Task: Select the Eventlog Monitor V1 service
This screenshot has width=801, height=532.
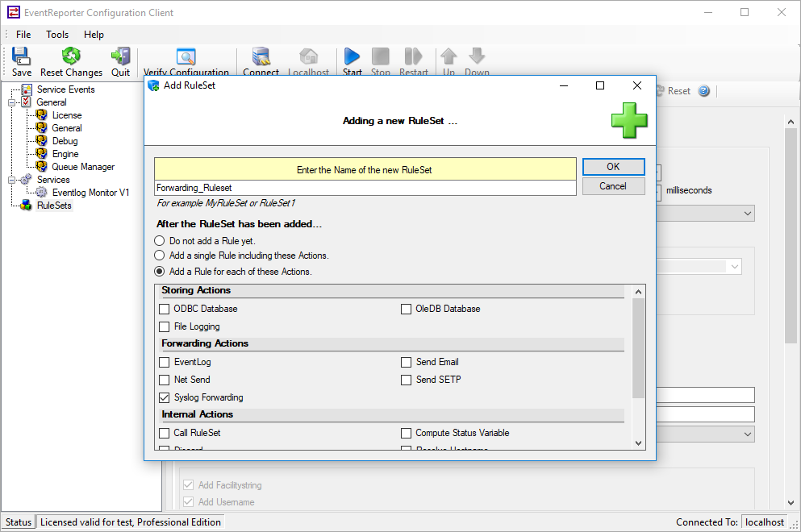Action: coord(90,192)
